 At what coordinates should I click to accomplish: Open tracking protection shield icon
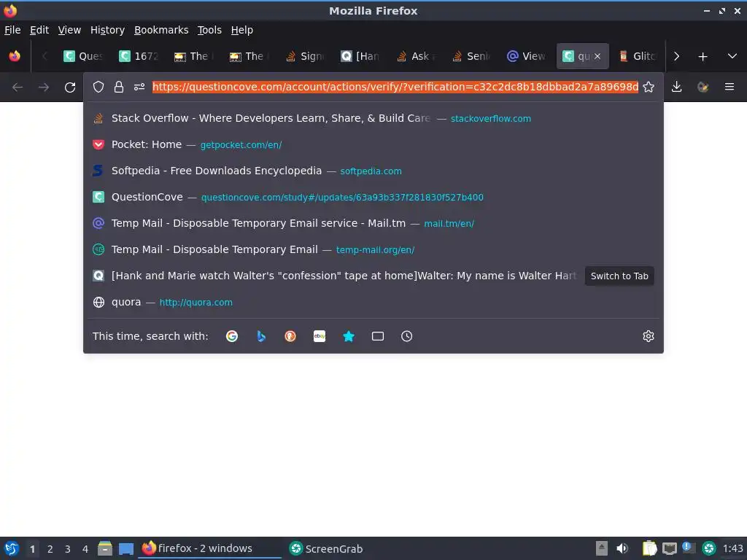tap(98, 87)
